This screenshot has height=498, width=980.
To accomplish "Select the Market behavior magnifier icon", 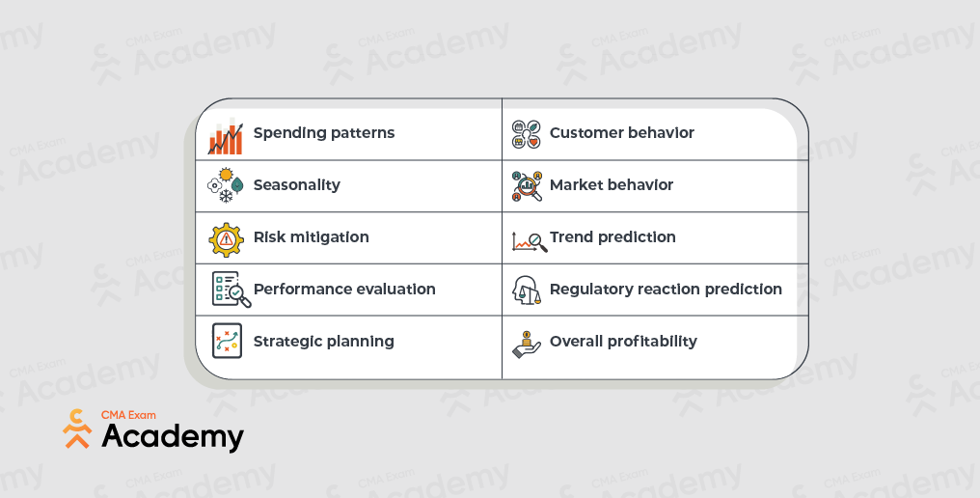I will [527, 186].
